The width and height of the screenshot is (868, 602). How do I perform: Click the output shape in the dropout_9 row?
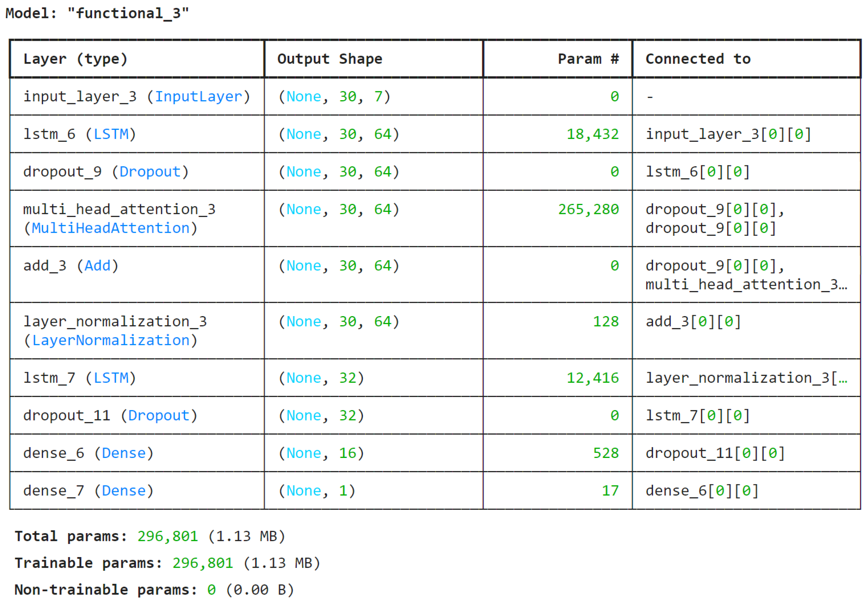click(x=339, y=172)
